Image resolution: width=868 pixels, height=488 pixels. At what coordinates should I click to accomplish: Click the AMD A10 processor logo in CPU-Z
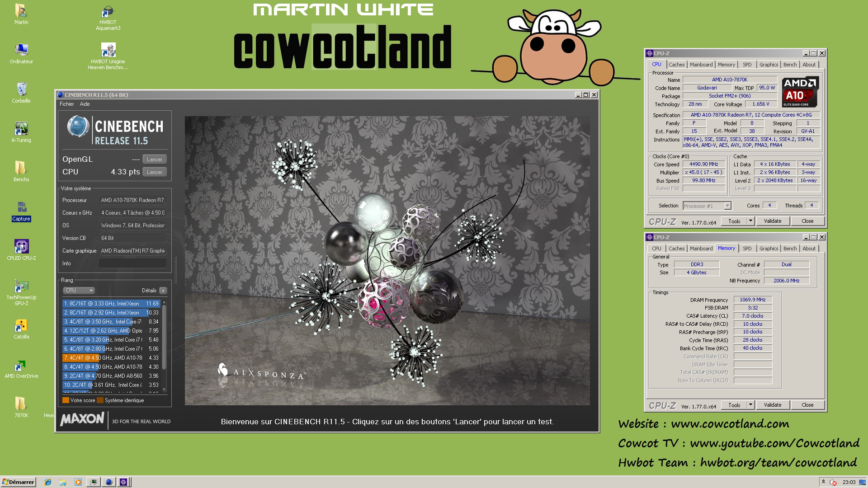(800, 92)
